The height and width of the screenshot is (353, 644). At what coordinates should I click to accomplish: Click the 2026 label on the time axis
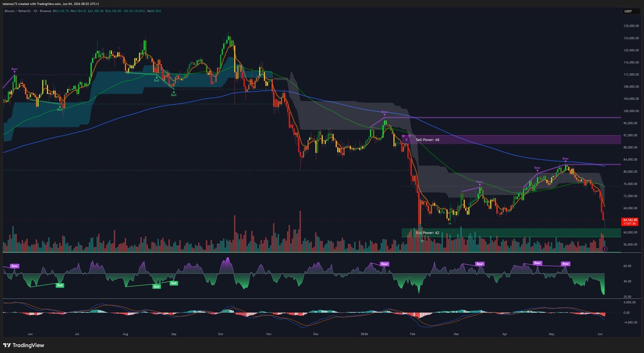tap(364, 334)
